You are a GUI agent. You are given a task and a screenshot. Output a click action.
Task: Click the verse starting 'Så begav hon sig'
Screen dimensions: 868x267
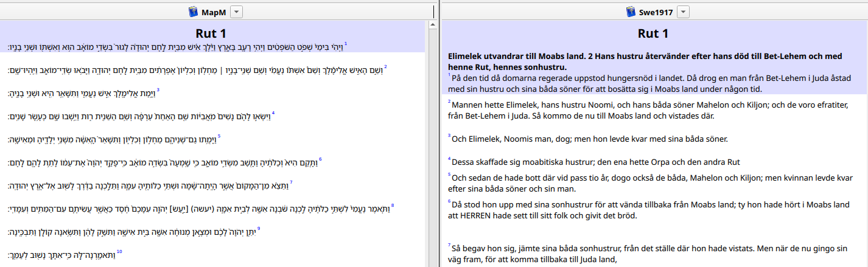tap(648, 254)
